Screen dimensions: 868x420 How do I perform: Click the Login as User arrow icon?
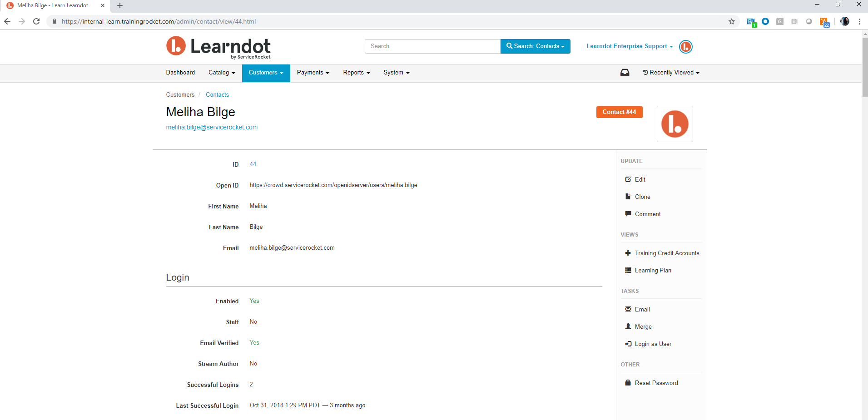coord(628,344)
